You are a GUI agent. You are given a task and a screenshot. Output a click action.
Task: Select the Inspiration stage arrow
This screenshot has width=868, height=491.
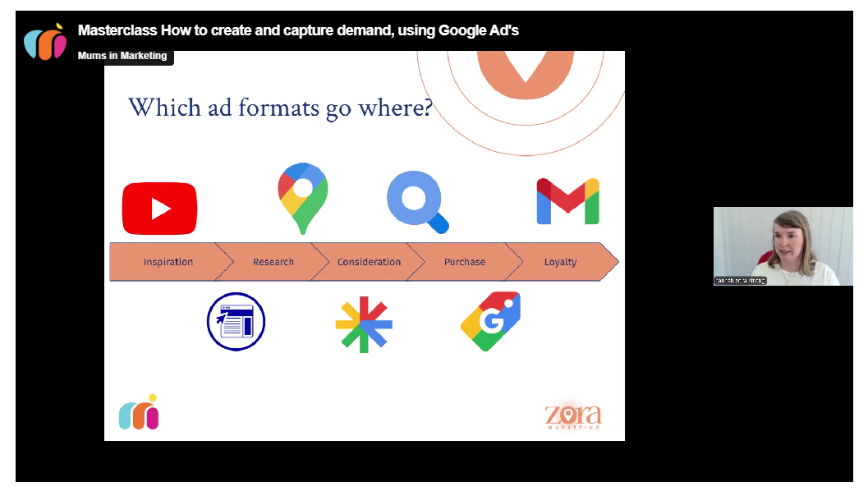[168, 262]
